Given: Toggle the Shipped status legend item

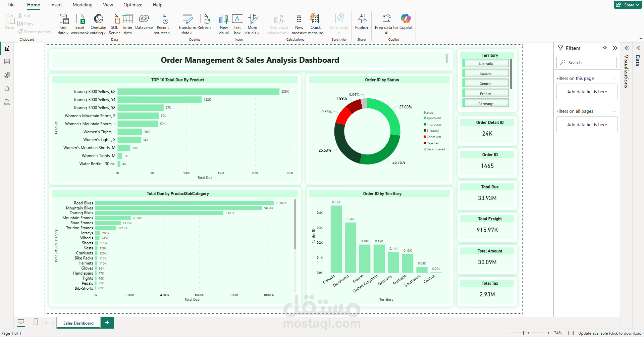Looking at the screenshot, I should (431, 131).
